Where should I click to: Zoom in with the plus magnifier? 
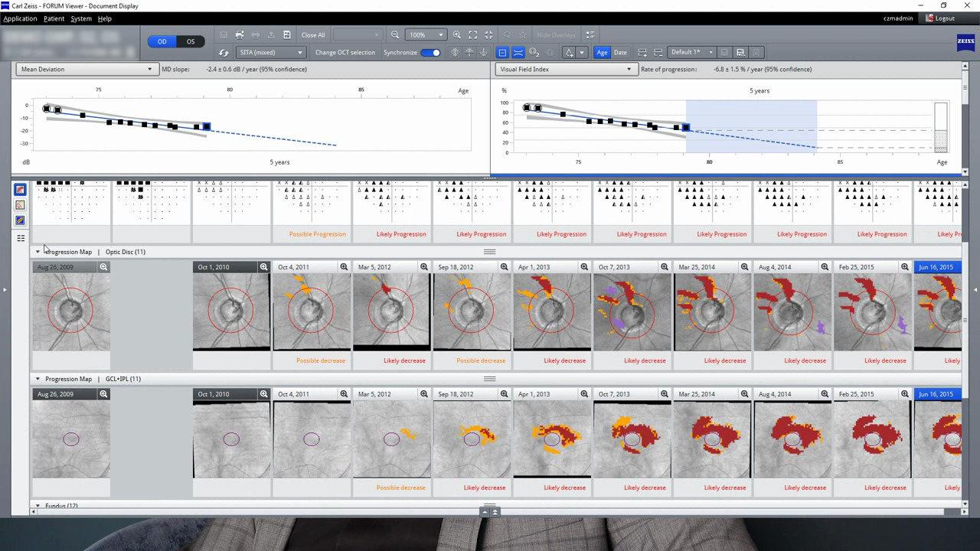click(457, 35)
